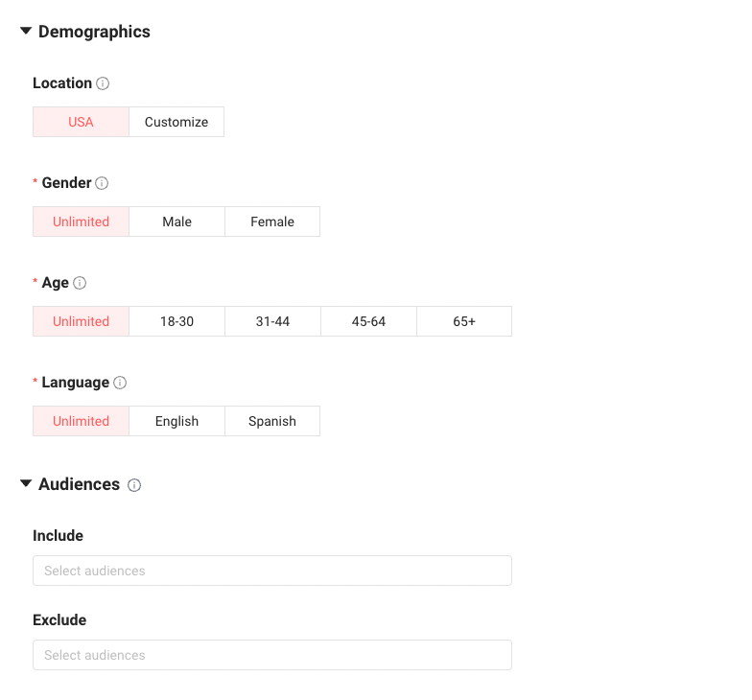
Task: Click the Age info icon
Action: [x=80, y=283]
